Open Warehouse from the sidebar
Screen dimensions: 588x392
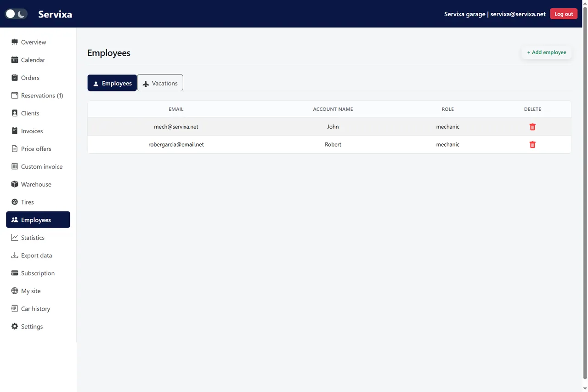point(38,184)
